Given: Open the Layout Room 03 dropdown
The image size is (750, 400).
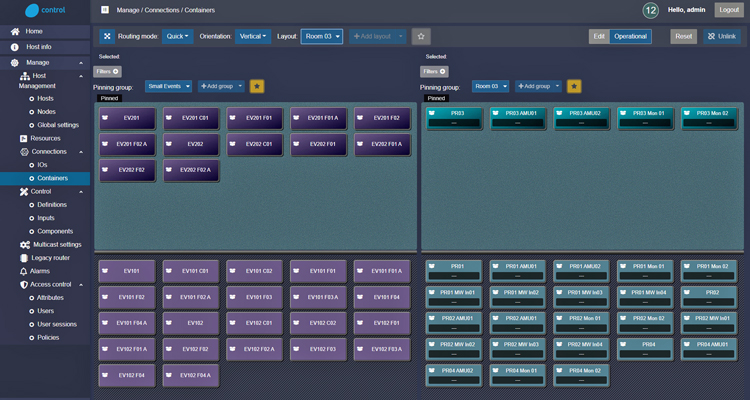Looking at the screenshot, I should coord(321,36).
